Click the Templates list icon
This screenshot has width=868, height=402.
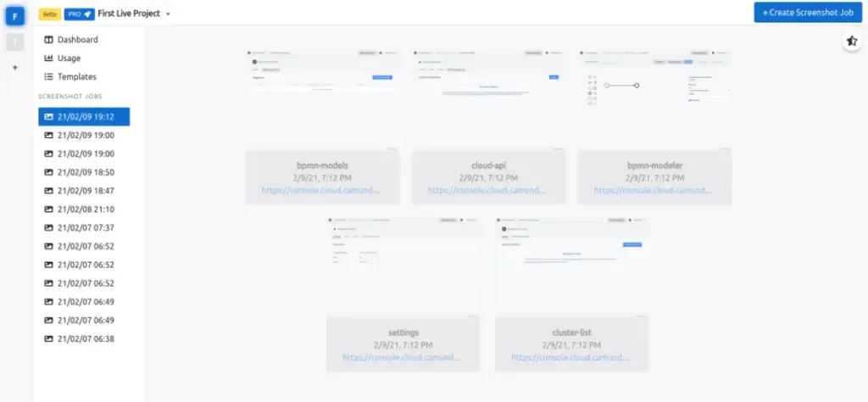pyautogui.click(x=48, y=77)
